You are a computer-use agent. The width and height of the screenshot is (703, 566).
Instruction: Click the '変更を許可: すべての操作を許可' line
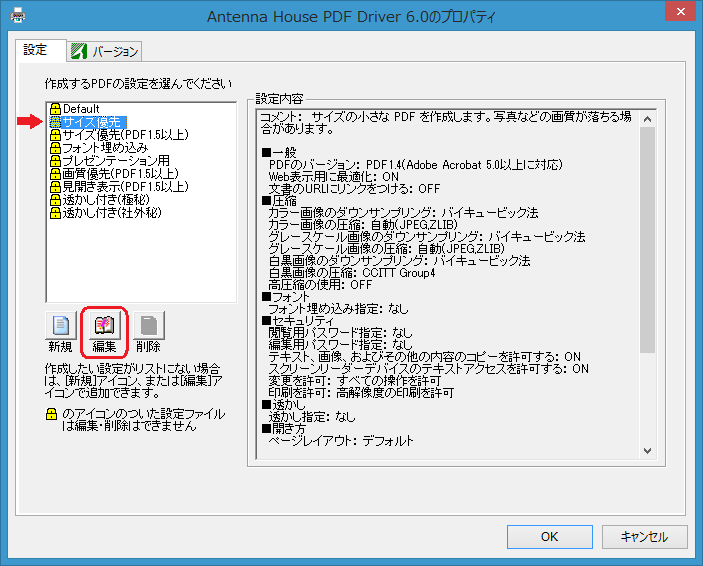click(355, 381)
